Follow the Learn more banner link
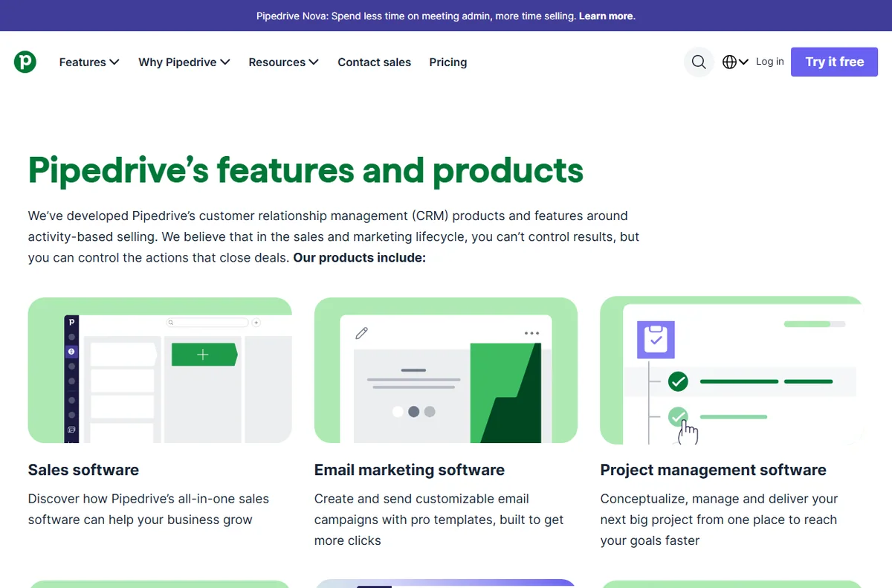The height and width of the screenshot is (588, 892). click(x=607, y=16)
